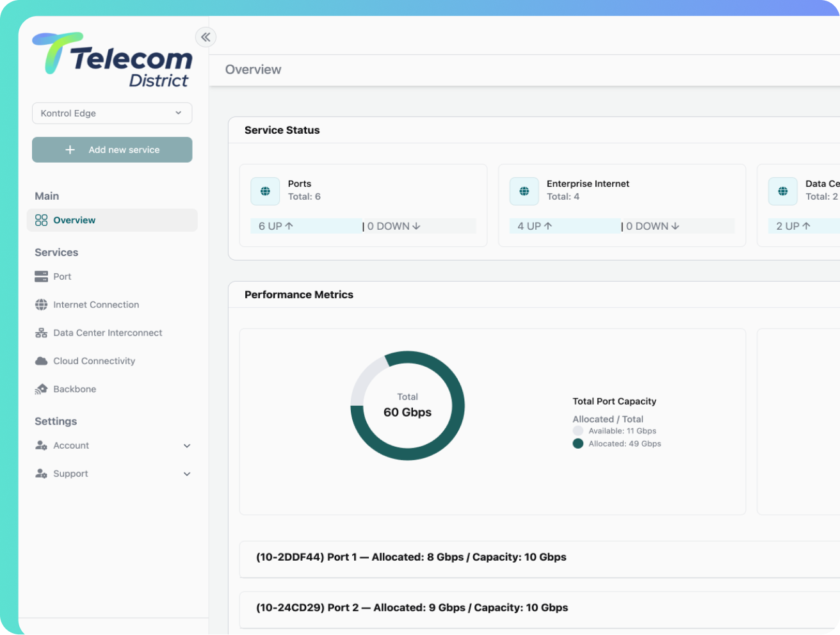This screenshot has width=840, height=635.
Task: Click the Overview grid icon
Action: click(x=41, y=220)
